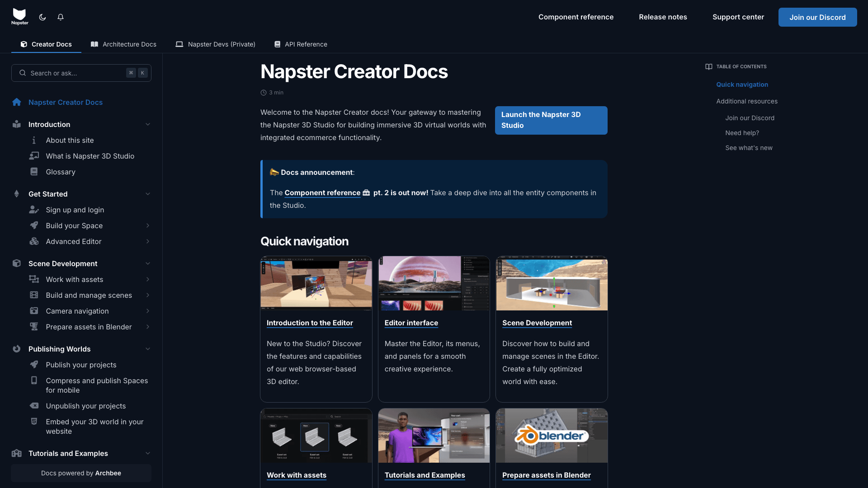Open the Scene Development card thumbnail
868x488 pixels.
(x=552, y=283)
